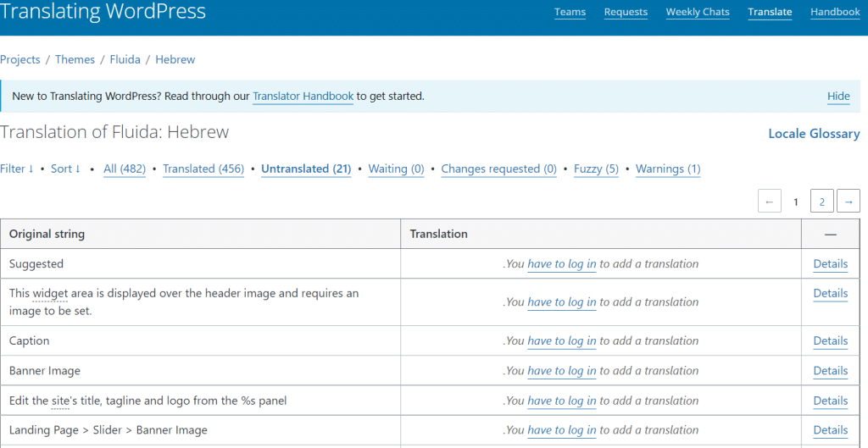Go to Fluida breadcrumb

(x=125, y=59)
